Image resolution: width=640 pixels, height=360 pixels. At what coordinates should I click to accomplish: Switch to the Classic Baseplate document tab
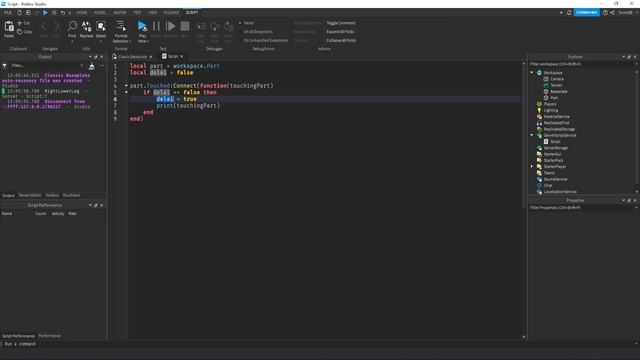[132, 57]
